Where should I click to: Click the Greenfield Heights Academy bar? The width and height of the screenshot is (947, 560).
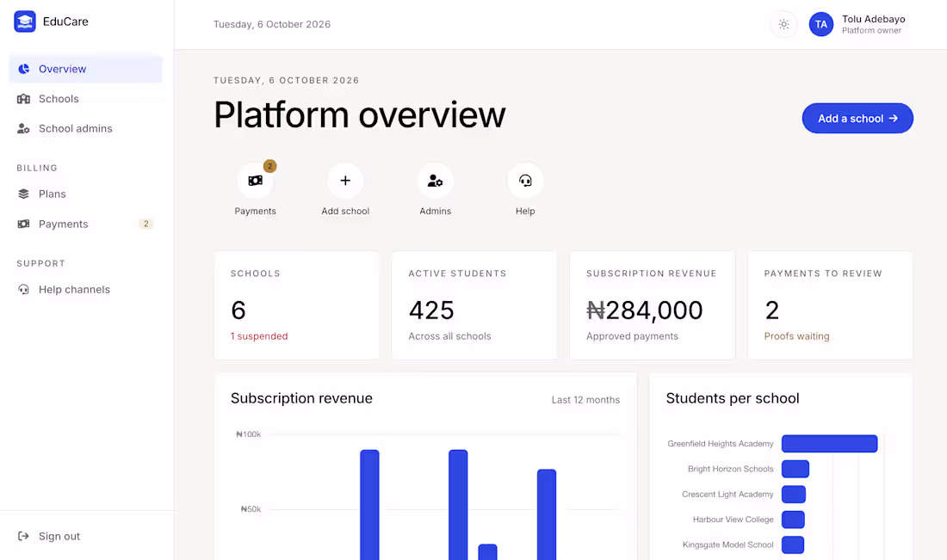coord(829,444)
